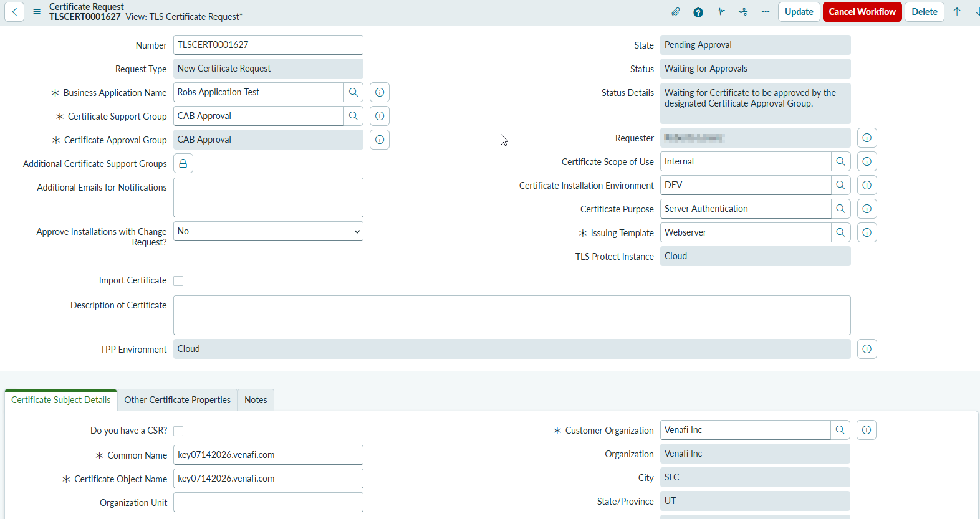Open the form context menu (hamburger icon)
The height and width of the screenshot is (519, 980).
coord(37,12)
